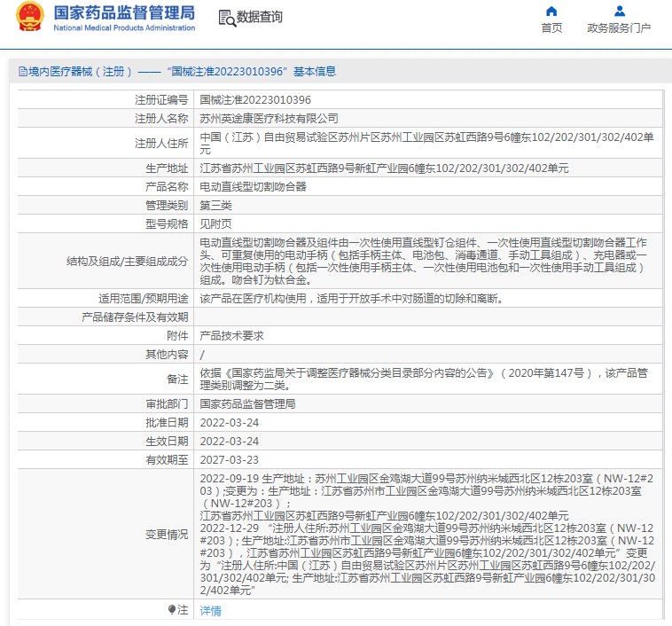Click attachment value 产品技术要求
The width and height of the screenshot is (672, 626).
(x=232, y=336)
